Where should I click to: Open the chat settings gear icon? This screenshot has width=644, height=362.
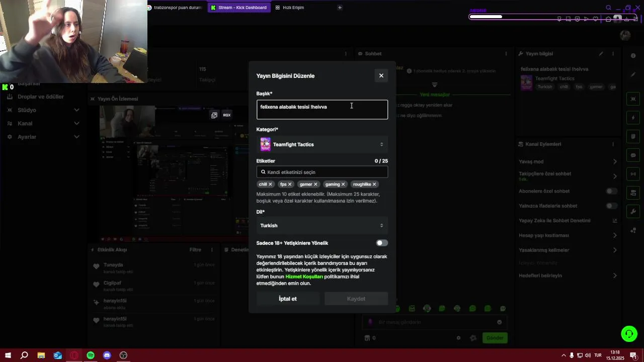click(458, 338)
